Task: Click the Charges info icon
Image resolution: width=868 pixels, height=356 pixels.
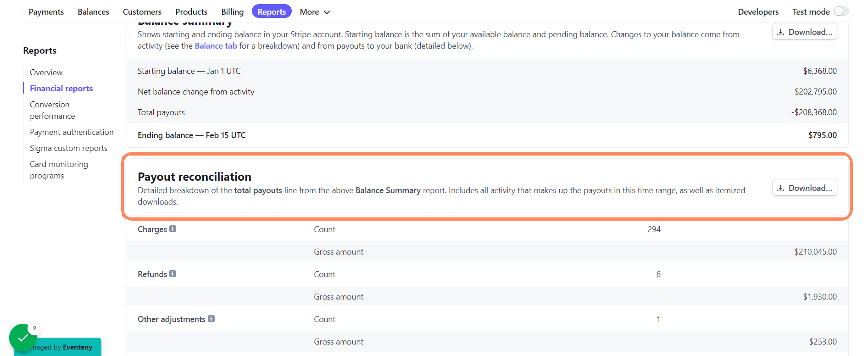Action: tap(172, 229)
